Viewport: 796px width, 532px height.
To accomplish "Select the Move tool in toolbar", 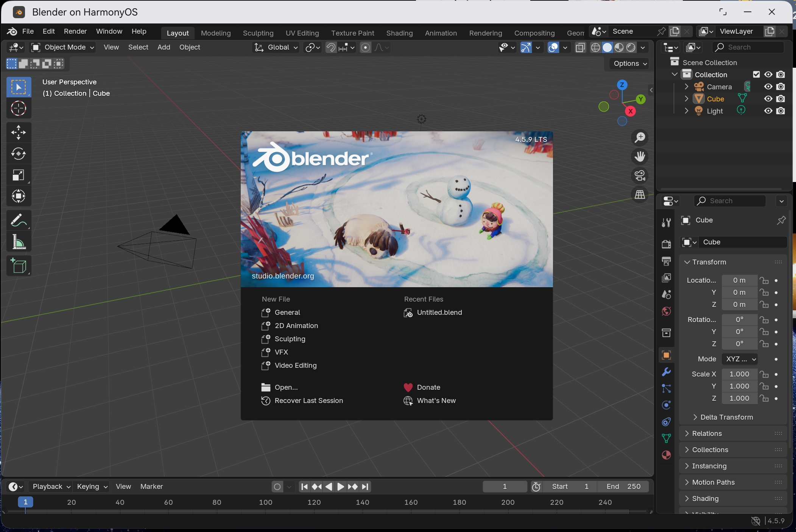I will [x=19, y=132].
